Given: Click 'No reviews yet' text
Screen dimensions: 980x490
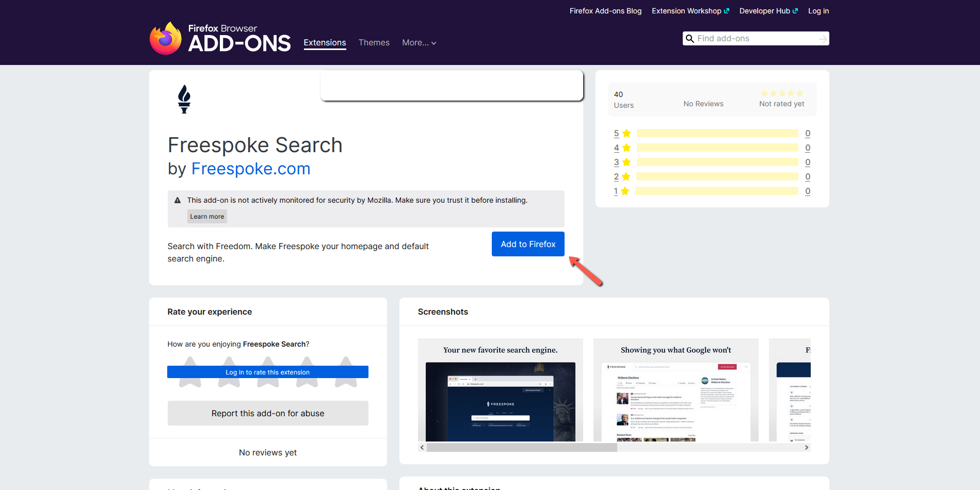Looking at the screenshot, I should point(268,452).
